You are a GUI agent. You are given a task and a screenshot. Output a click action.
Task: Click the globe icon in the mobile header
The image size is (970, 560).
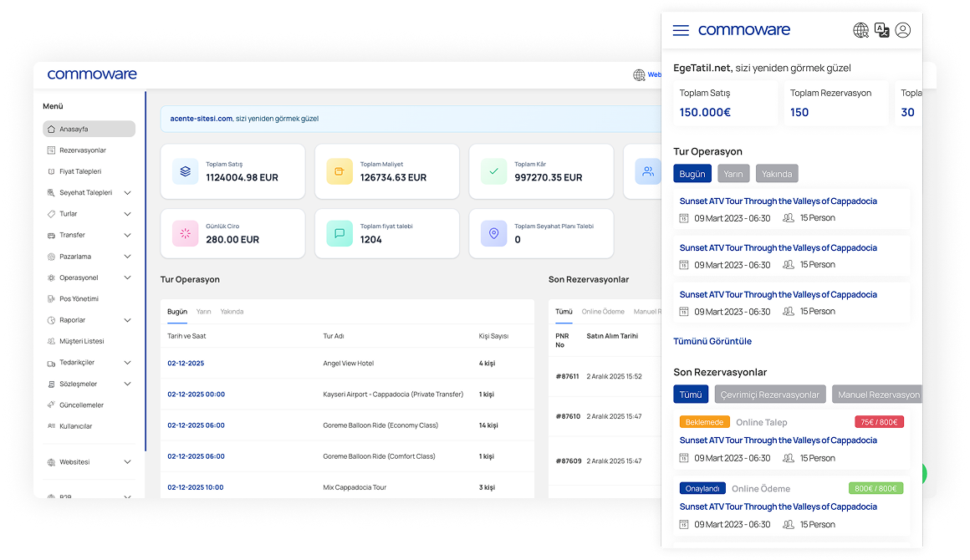click(x=860, y=30)
